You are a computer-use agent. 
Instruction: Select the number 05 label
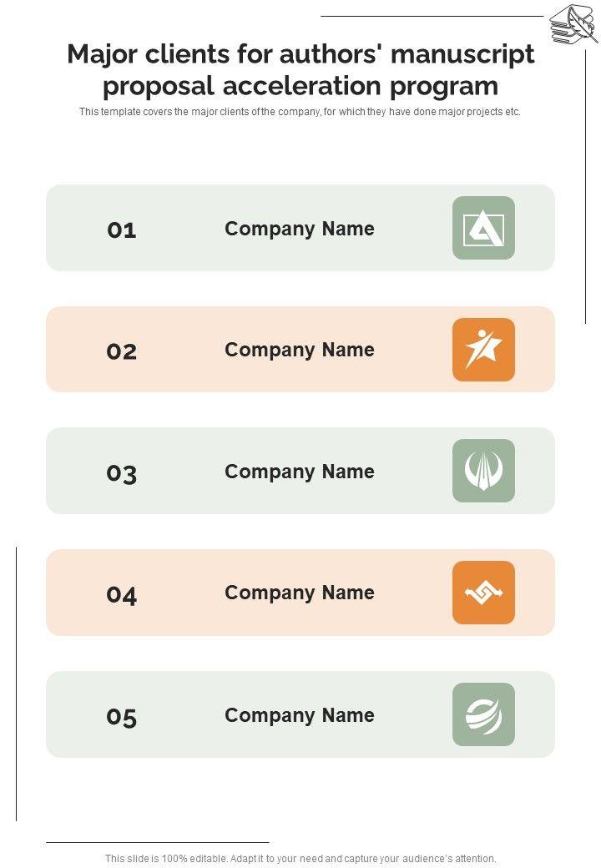click(x=121, y=717)
